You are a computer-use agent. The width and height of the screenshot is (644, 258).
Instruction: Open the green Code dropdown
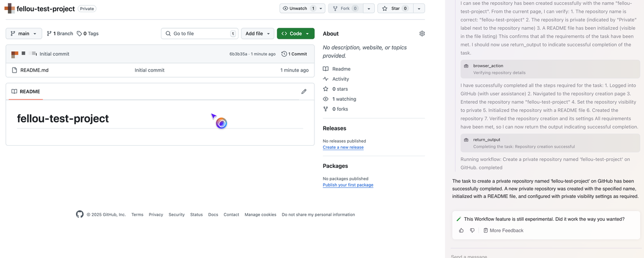point(296,34)
